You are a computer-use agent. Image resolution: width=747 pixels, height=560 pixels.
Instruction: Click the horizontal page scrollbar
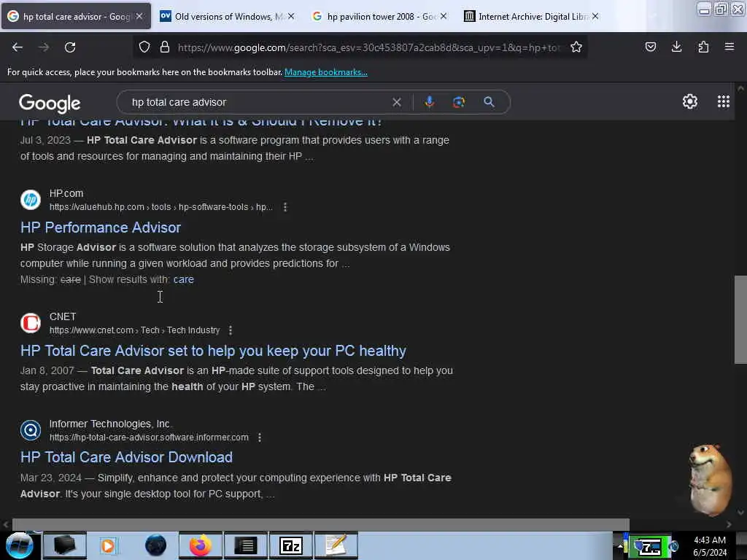coord(321,524)
